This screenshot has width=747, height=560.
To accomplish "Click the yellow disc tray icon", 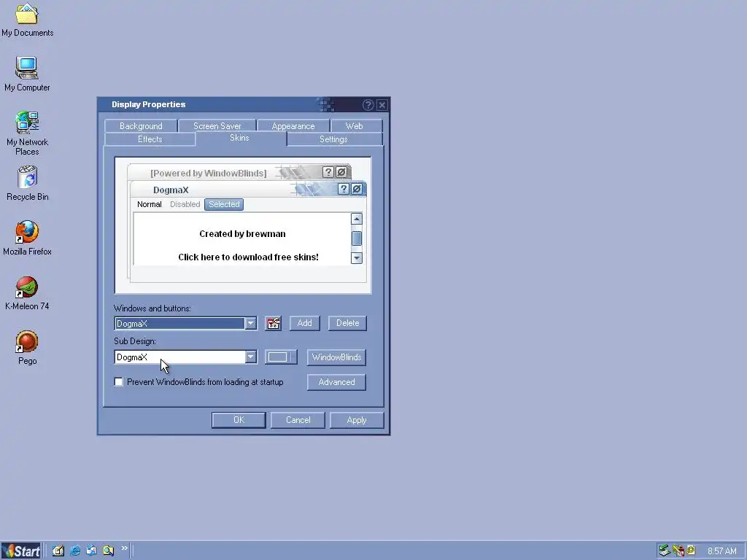I will (691, 551).
